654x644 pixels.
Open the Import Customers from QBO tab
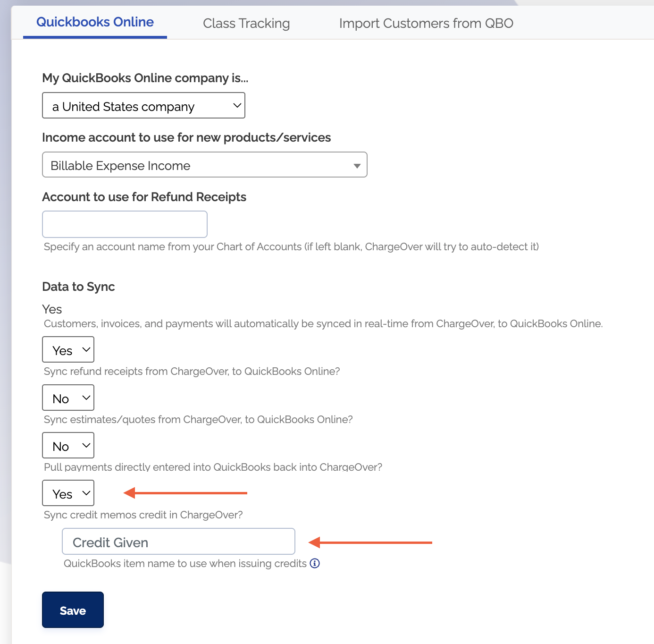coord(426,23)
